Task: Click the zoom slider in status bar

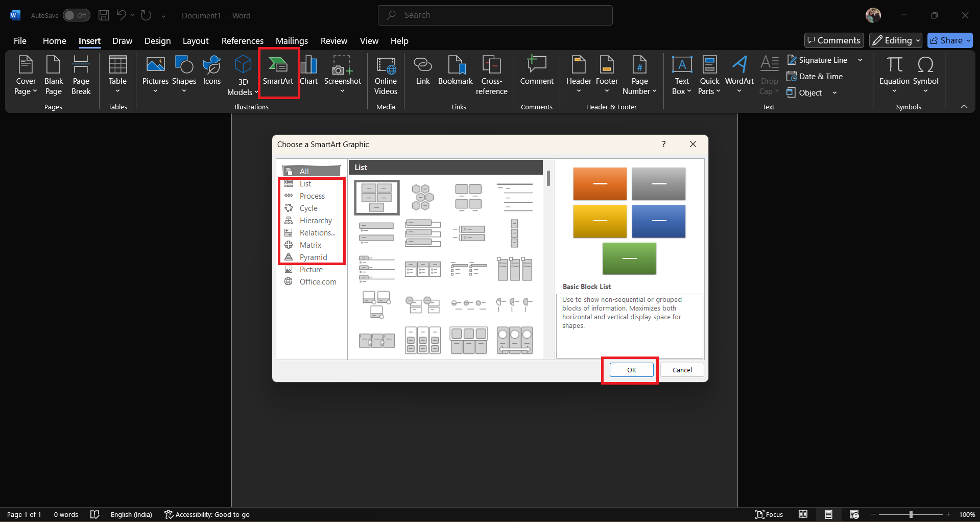Action: click(x=911, y=514)
